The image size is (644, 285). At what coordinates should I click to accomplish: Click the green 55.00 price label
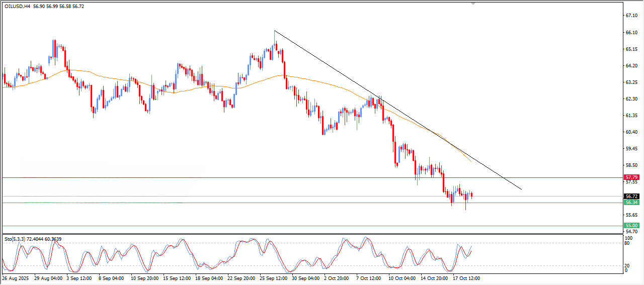tap(631, 226)
